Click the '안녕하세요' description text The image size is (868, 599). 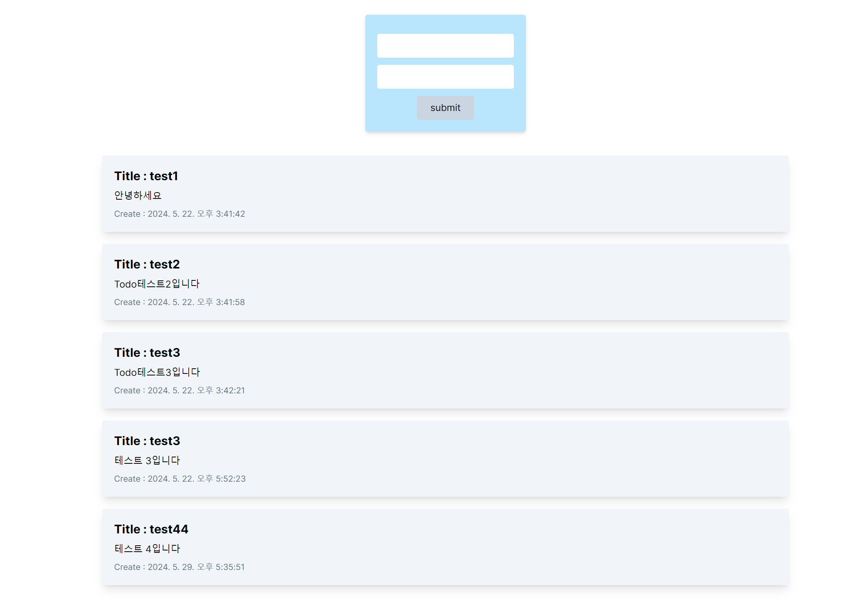coord(138,195)
